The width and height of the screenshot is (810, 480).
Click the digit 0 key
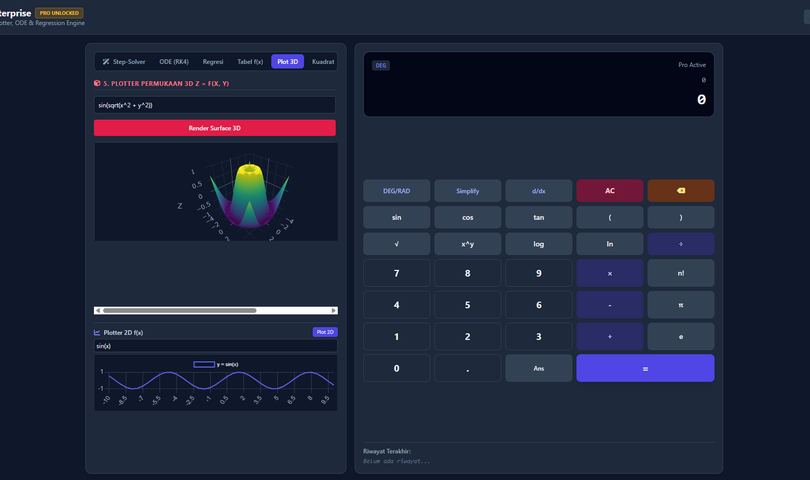coord(396,368)
